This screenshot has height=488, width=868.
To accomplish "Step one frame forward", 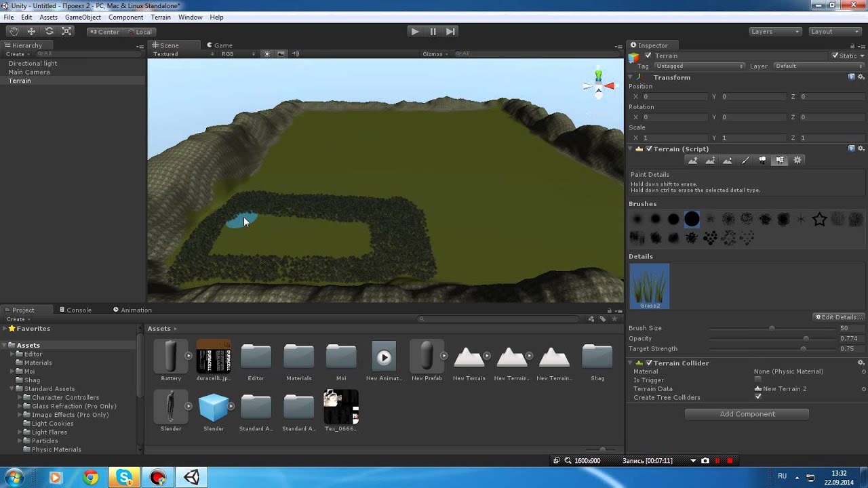I will click(x=450, y=31).
